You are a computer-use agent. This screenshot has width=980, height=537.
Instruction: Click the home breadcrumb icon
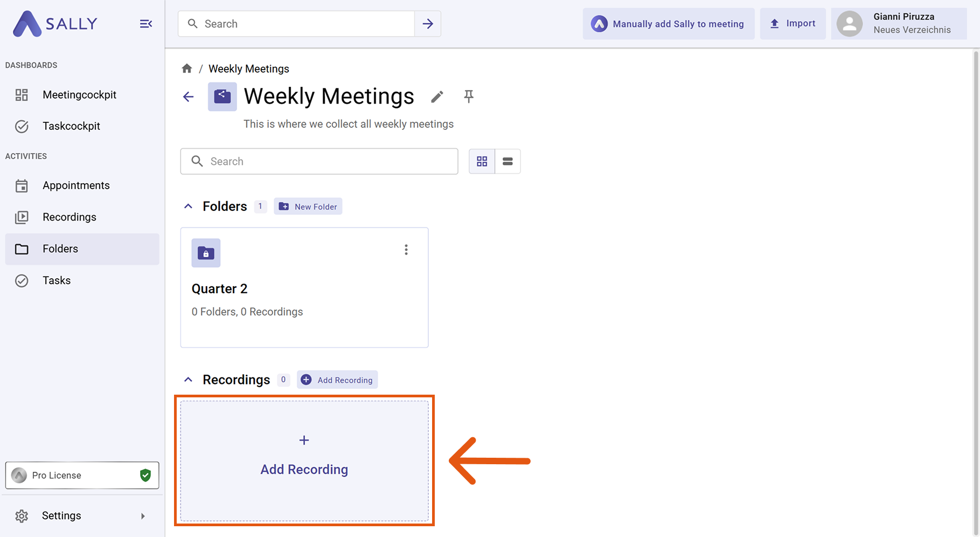pos(187,68)
